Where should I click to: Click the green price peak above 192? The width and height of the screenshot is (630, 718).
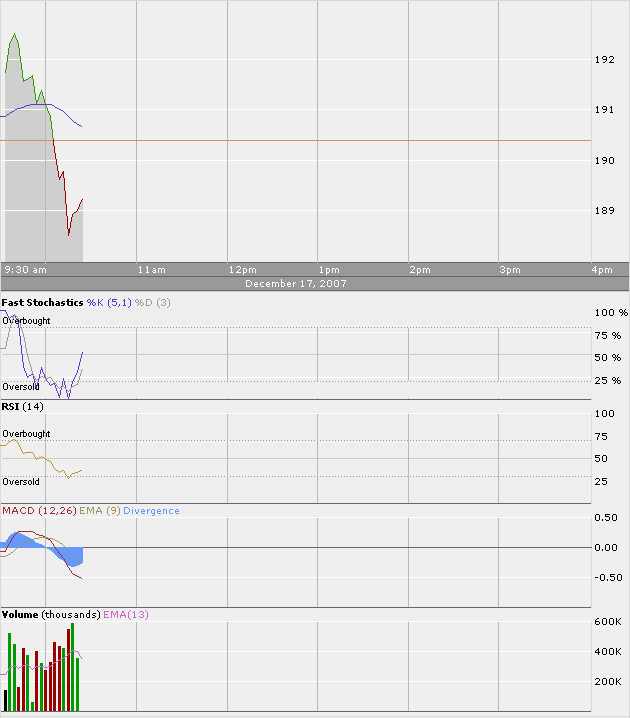coord(15,34)
